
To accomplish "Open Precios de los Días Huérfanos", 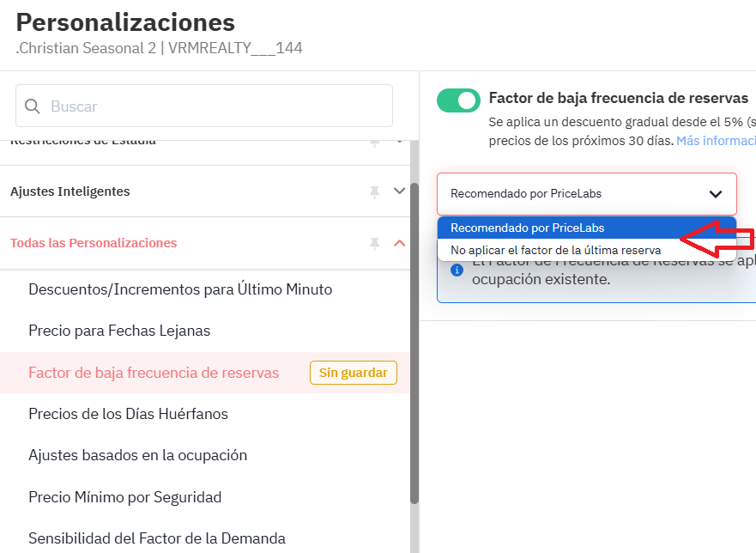I will [x=128, y=414].
